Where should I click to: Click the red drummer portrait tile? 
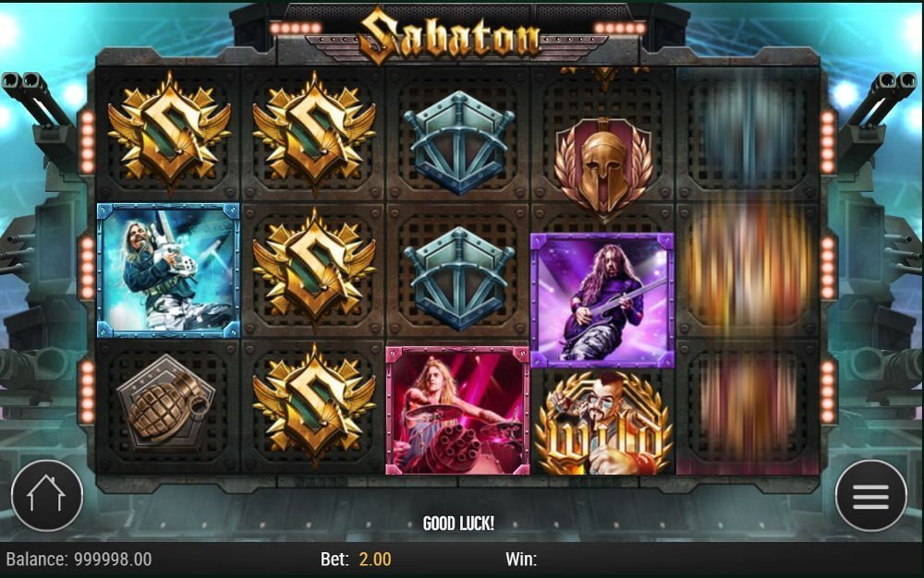457,411
